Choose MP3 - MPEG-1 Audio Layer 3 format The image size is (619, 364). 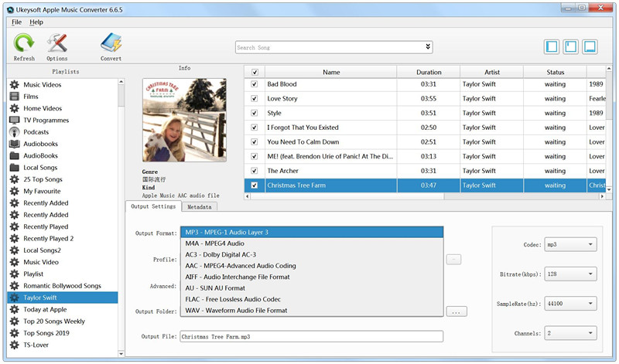[312, 233]
